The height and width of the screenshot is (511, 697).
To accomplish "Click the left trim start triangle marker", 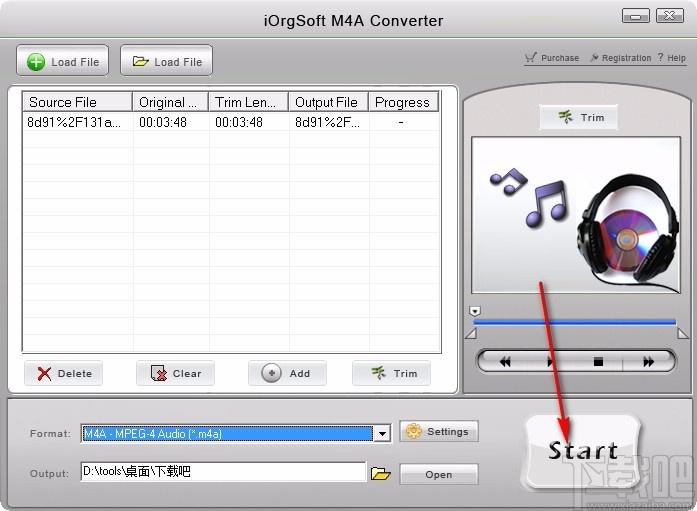I will point(471,334).
